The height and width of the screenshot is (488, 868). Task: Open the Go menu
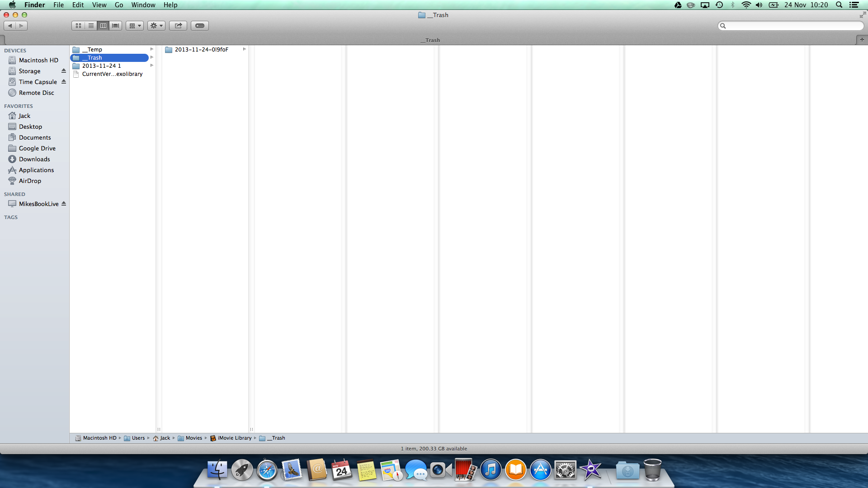point(118,5)
